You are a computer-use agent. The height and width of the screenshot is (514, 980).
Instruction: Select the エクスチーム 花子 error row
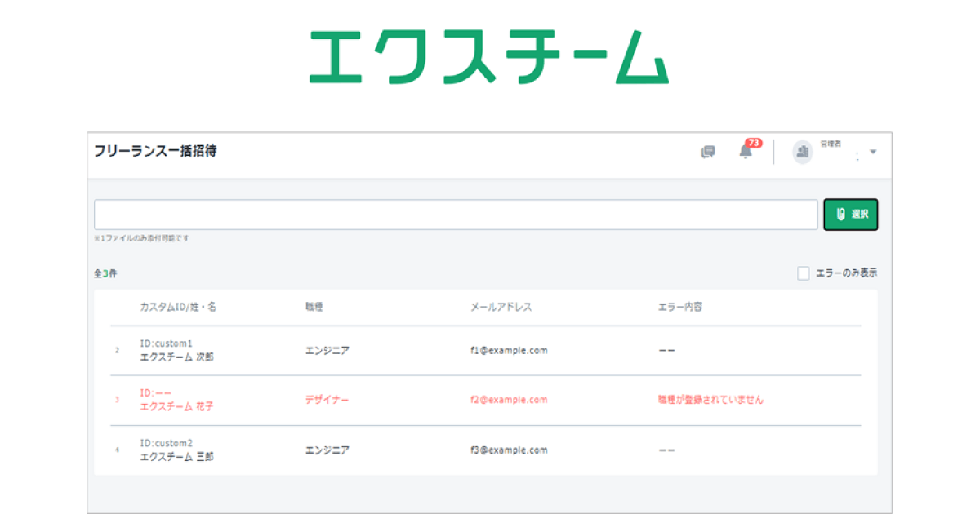[x=176, y=406]
